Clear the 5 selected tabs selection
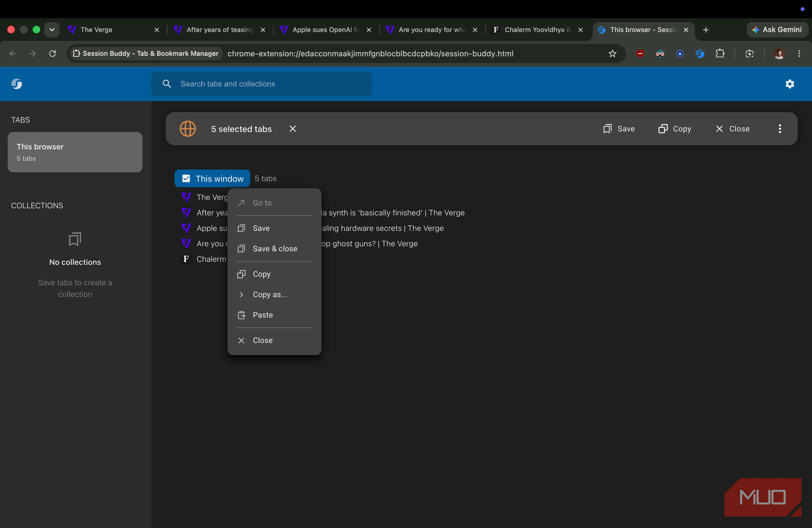 pyautogui.click(x=292, y=129)
